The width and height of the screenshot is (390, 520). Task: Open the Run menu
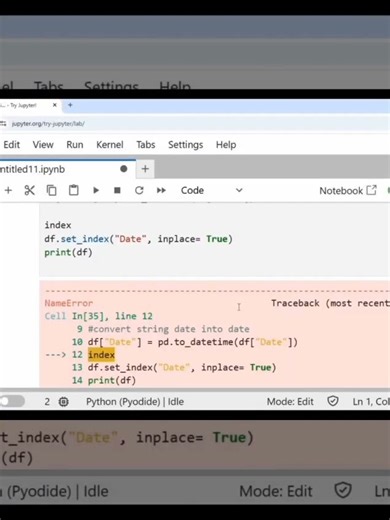[75, 145]
